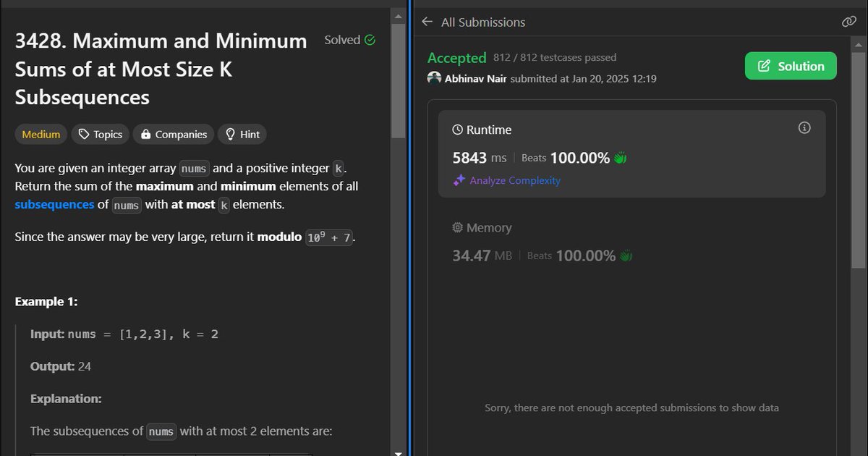Open the Runtime info tooltip icon

(x=804, y=127)
